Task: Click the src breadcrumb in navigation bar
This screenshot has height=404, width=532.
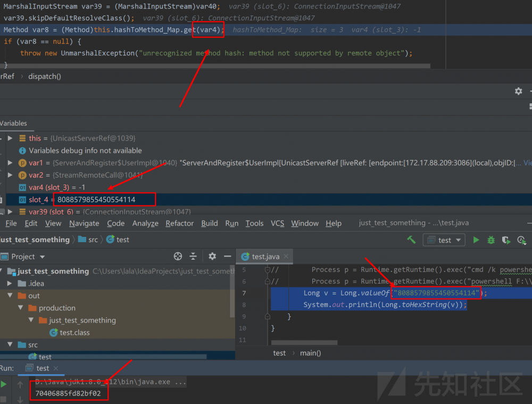Action: pos(88,240)
